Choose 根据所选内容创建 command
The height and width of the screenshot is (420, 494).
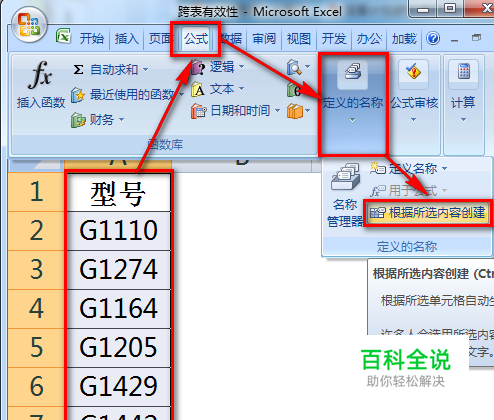tap(427, 213)
